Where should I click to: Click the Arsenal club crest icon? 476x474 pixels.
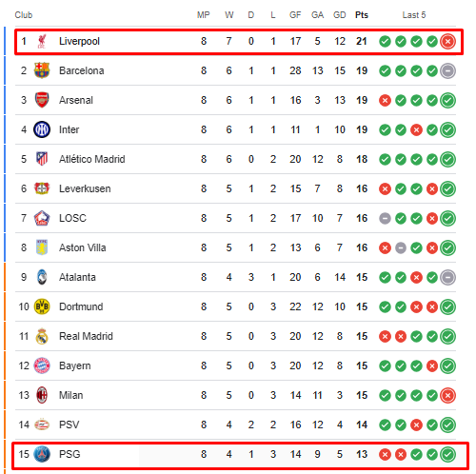(42, 100)
